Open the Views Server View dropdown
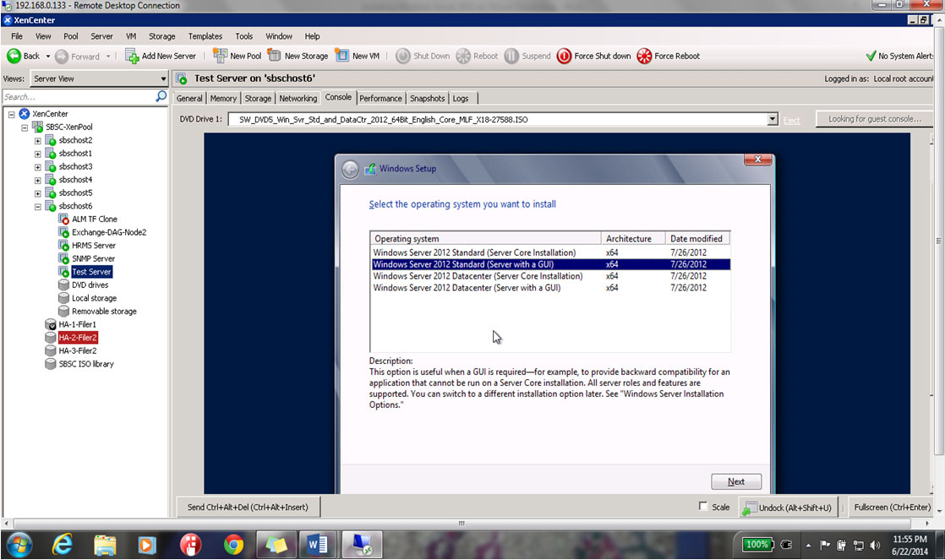 (163, 79)
